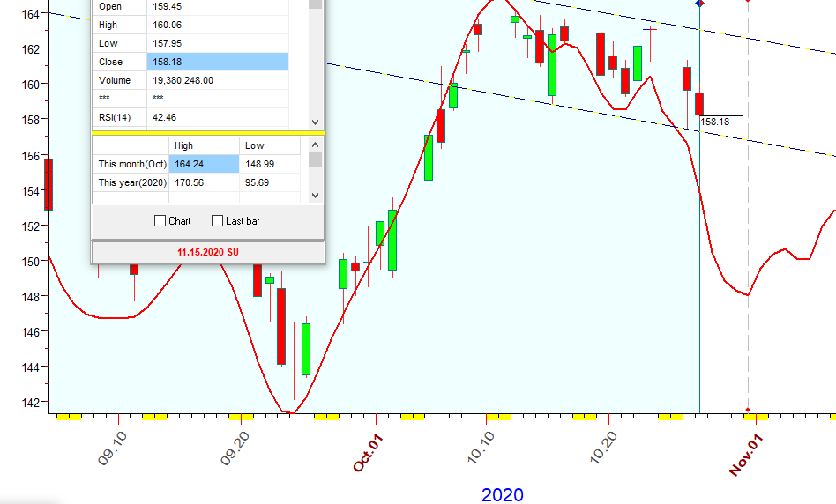Viewport: 836px width, 504px height.
Task: Click the yellow splitter between the tables
Action: click(207, 133)
